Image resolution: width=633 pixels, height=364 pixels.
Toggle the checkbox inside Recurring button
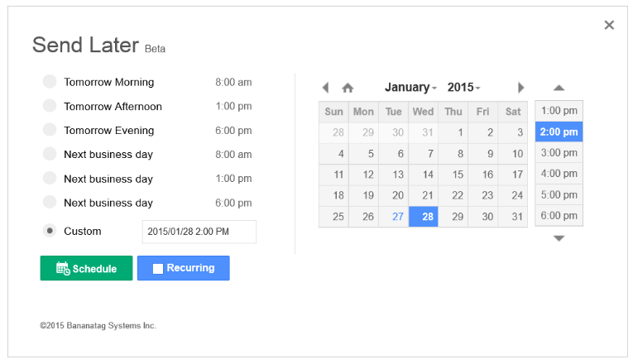click(x=158, y=268)
